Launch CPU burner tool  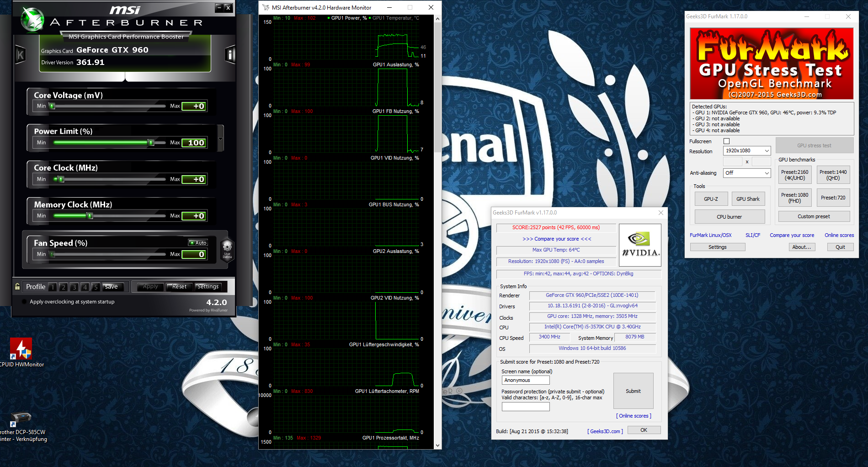tap(730, 217)
